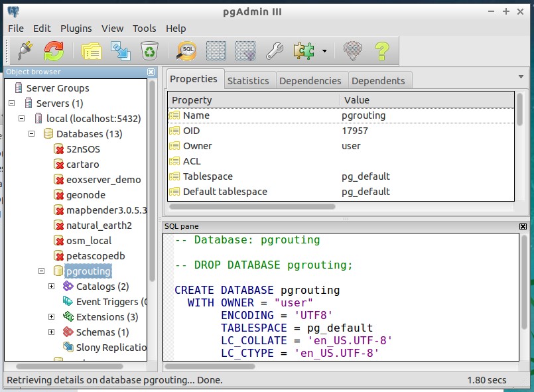Click the refresh object icon
The image size is (534, 392).
tap(52, 50)
